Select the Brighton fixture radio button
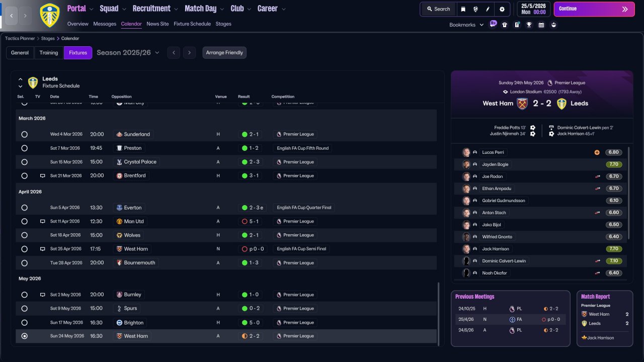Image resolution: width=644 pixels, height=362 pixels. pyautogui.click(x=24, y=323)
